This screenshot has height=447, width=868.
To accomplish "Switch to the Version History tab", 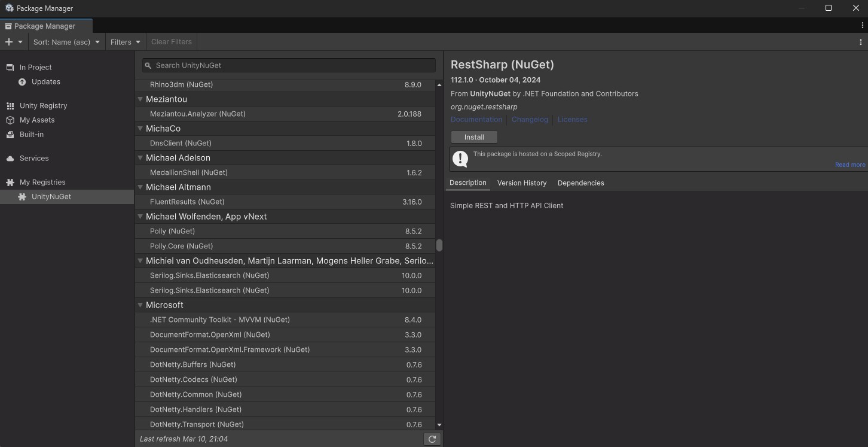I will (x=522, y=183).
